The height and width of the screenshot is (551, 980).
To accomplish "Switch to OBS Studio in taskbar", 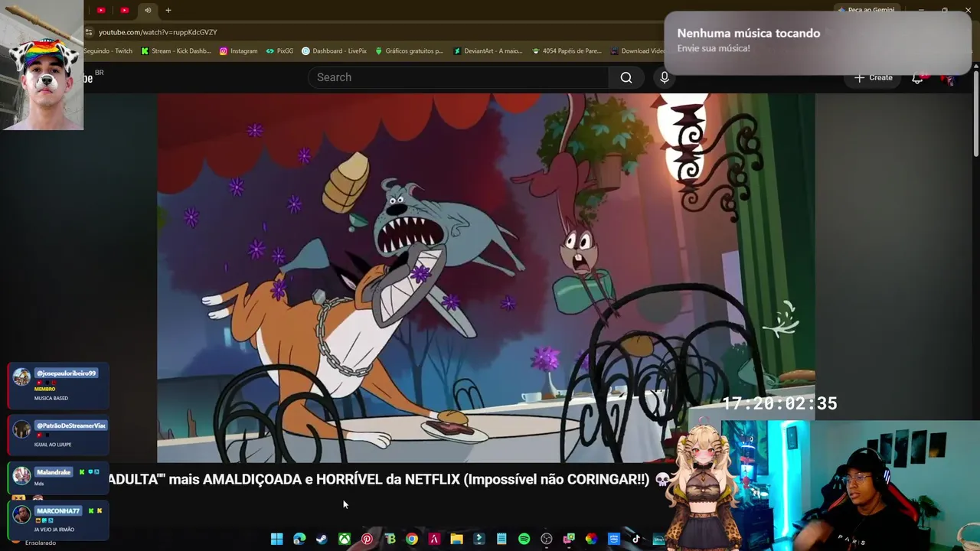I will 546,539.
